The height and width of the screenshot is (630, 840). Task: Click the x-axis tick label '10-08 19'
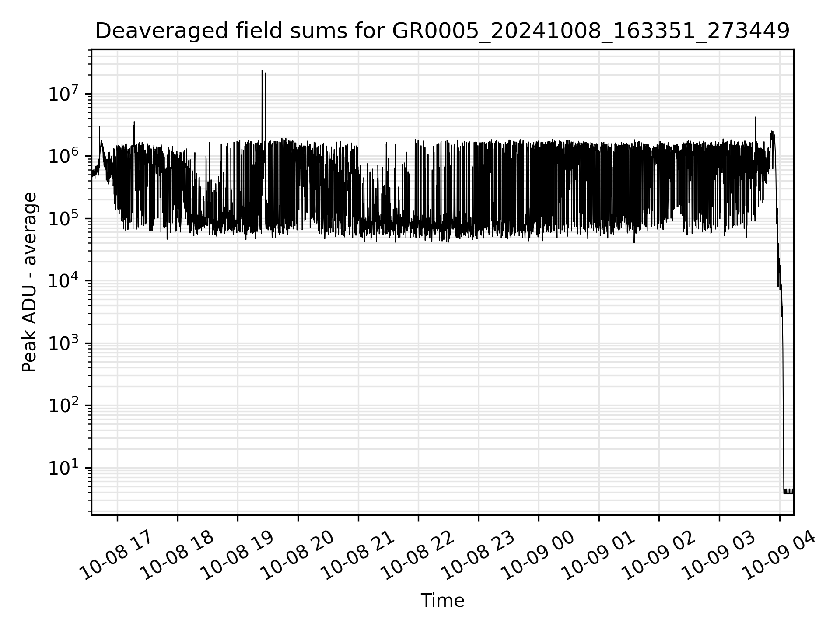tap(238, 554)
